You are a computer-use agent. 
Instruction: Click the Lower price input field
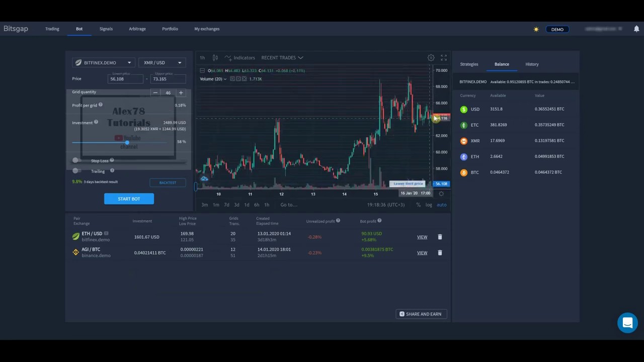click(x=126, y=79)
